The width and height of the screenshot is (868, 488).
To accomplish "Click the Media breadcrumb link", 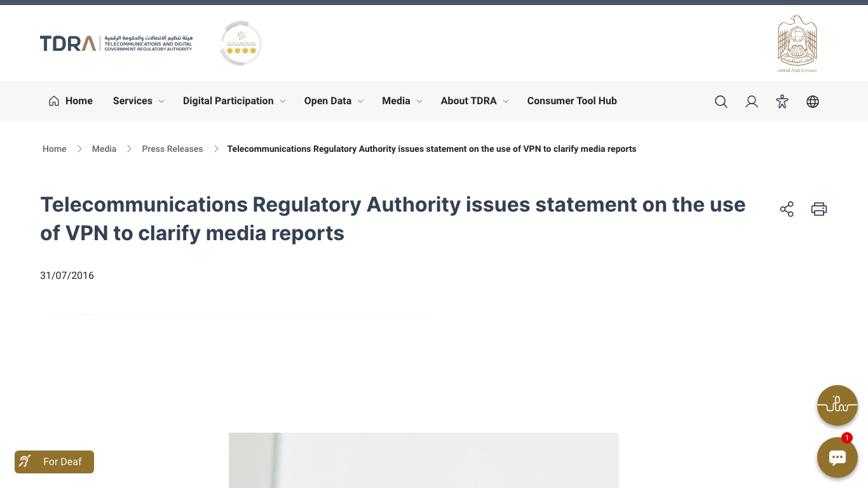I will [104, 149].
